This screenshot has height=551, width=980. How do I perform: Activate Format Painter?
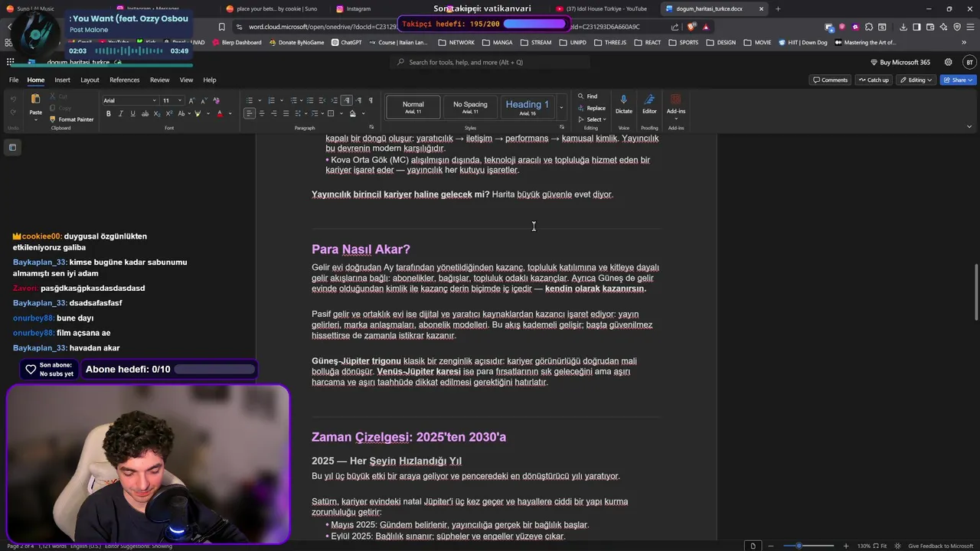71,119
